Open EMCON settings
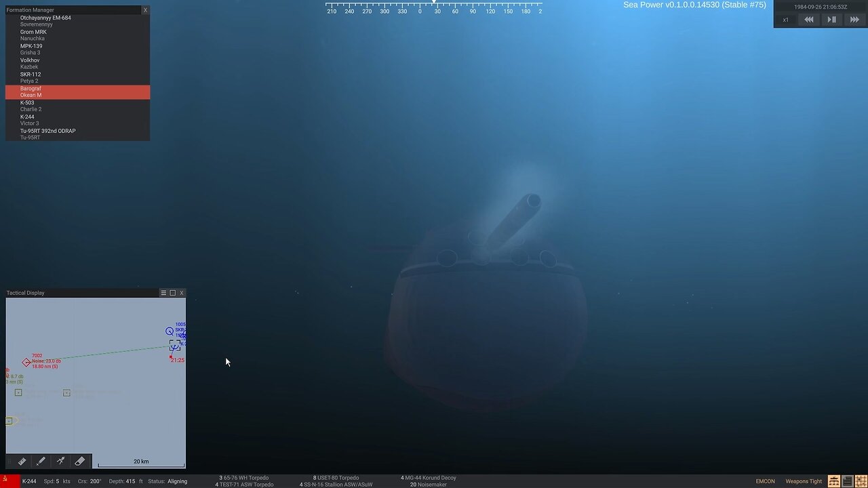This screenshot has height=488, width=868. (765, 481)
